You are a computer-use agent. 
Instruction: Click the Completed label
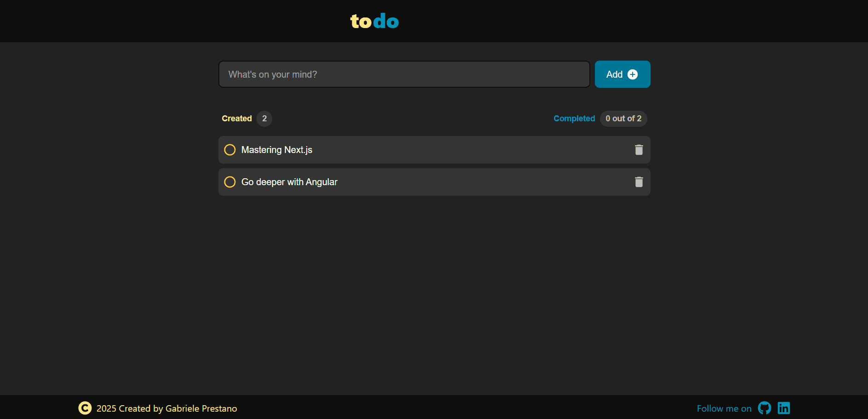tap(574, 119)
